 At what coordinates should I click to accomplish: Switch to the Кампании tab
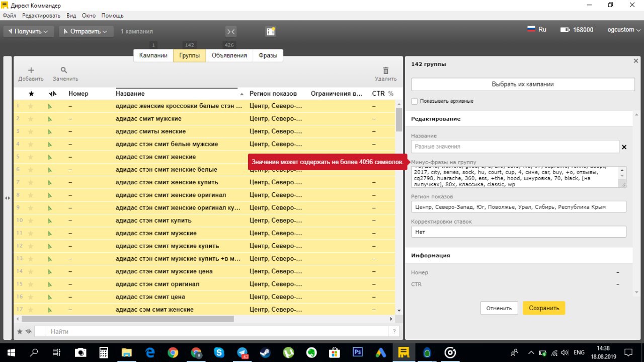tap(153, 55)
